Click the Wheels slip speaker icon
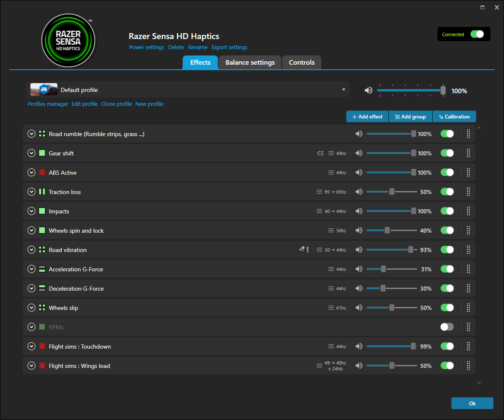Viewport: 504px width, 420px height. click(x=359, y=308)
